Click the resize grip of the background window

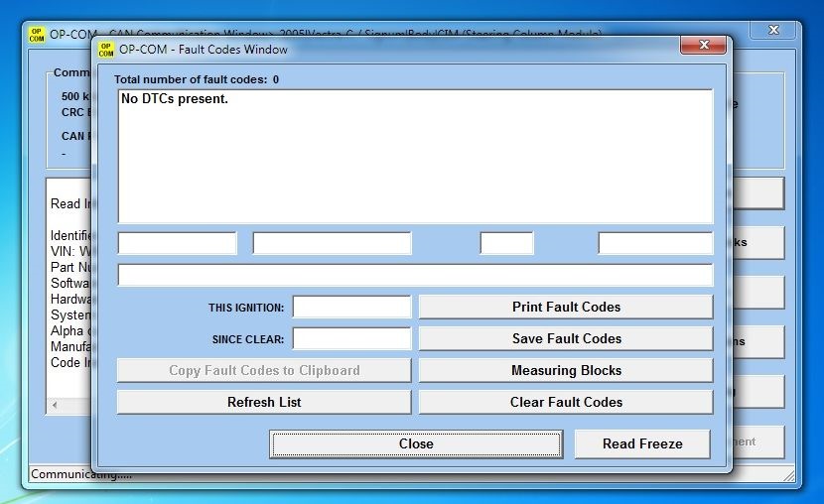(789, 475)
